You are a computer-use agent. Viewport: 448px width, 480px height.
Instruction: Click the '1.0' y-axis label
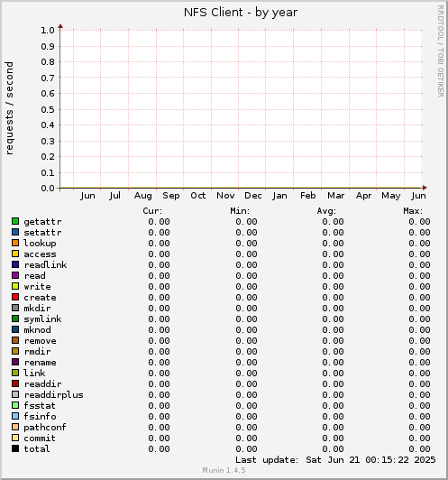[x=48, y=31]
